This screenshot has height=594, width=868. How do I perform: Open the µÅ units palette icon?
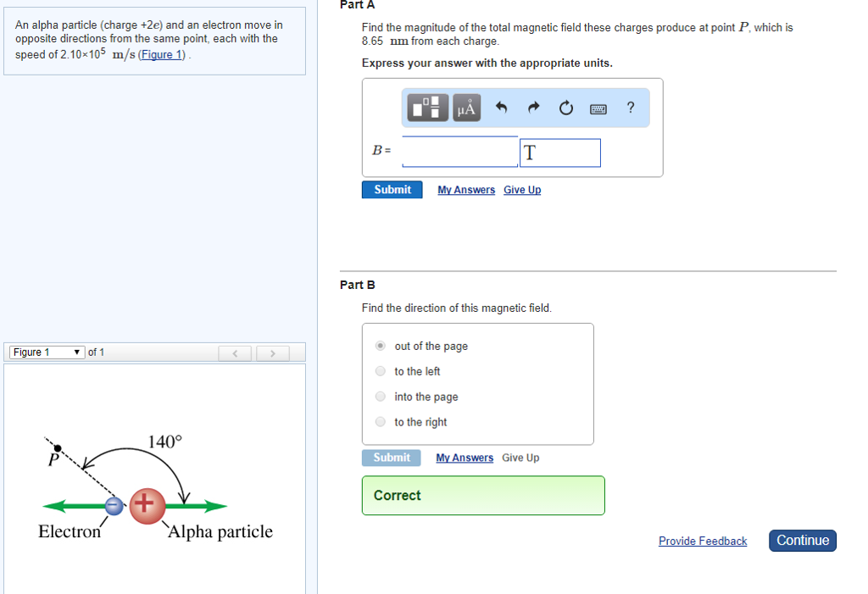pos(466,108)
